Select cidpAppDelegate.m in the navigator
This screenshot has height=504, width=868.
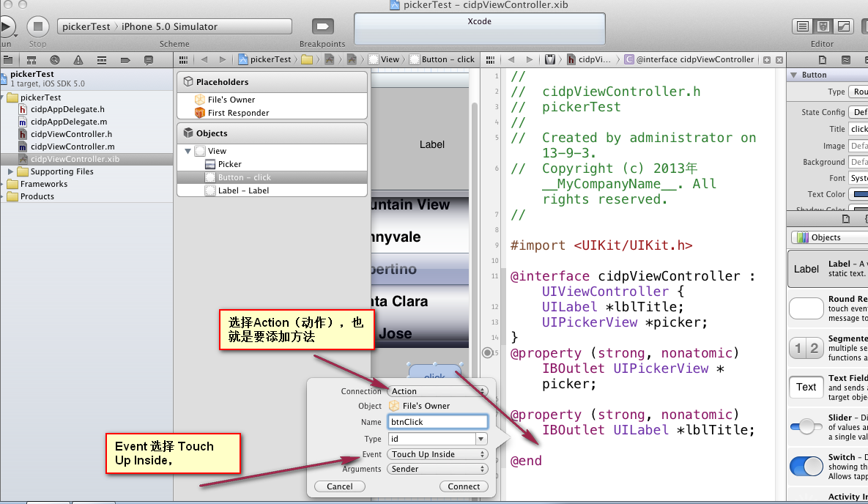click(69, 122)
